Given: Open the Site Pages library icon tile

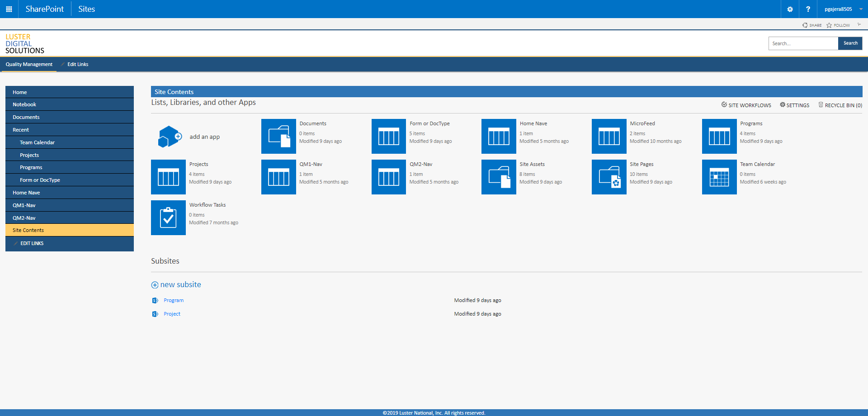Looking at the screenshot, I should 609,177.
